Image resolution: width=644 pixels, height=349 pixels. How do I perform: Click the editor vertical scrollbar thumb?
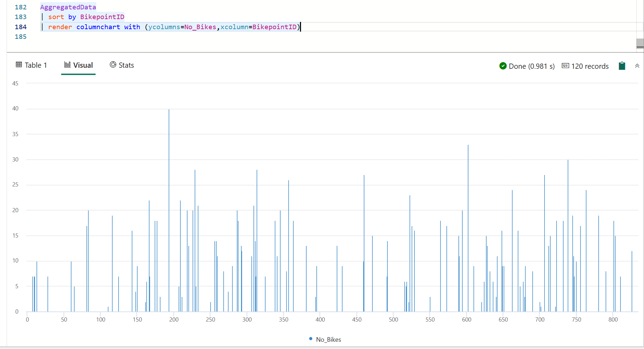[640, 43]
